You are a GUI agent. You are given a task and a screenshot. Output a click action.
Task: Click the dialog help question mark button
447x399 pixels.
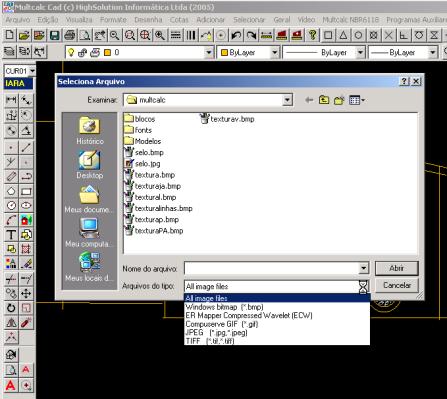pos(404,81)
